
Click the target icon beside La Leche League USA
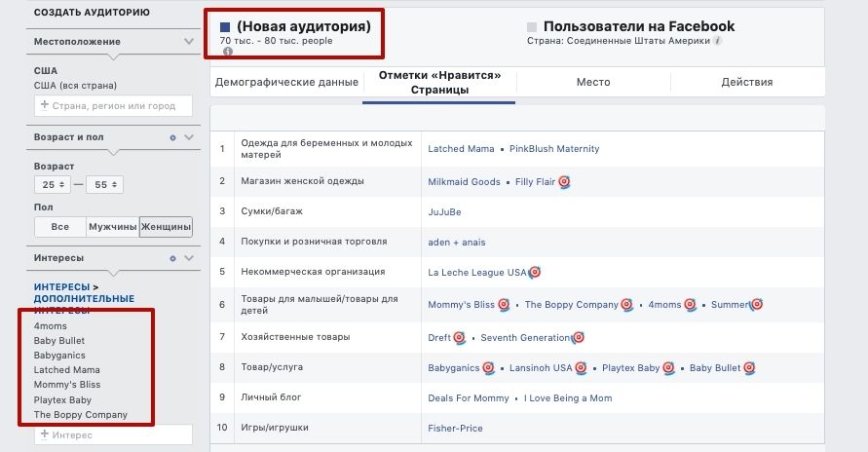coord(534,272)
